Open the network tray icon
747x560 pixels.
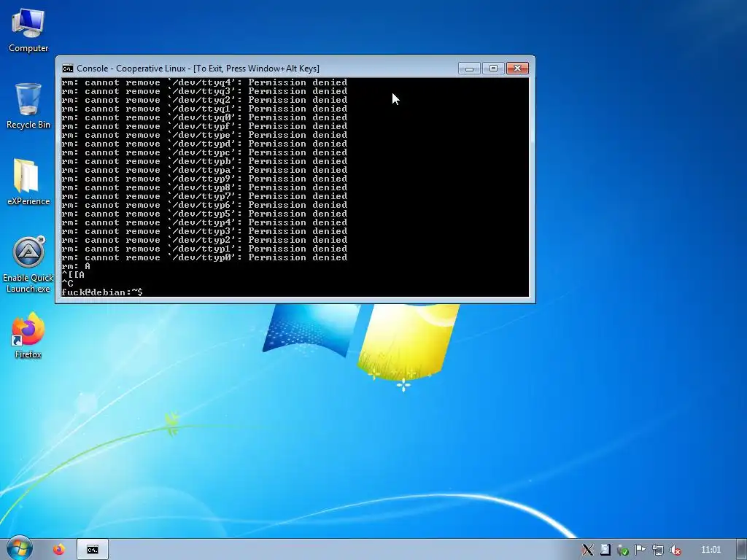pyautogui.click(x=658, y=550)
